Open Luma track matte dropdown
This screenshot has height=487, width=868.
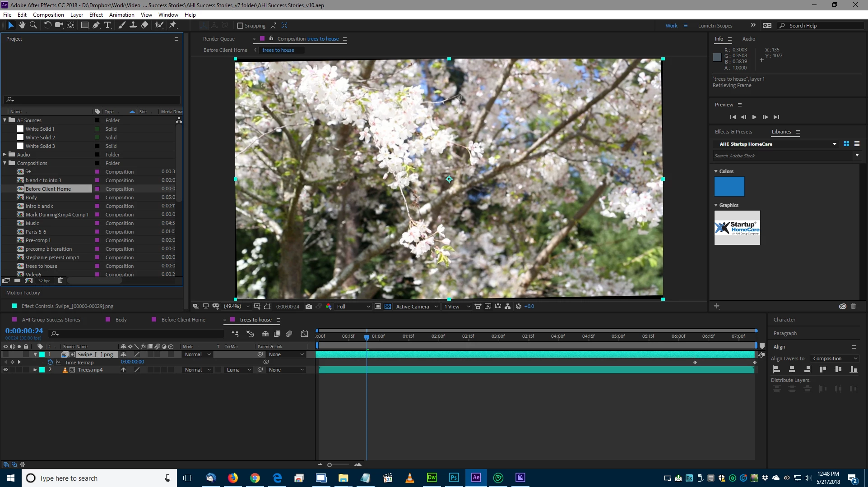tap(239, 370)
